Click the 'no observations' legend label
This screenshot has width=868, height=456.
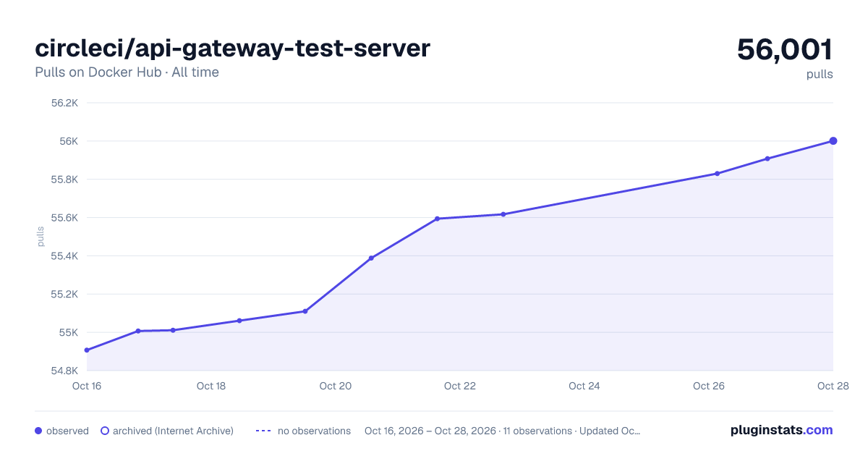pos(314,431)
